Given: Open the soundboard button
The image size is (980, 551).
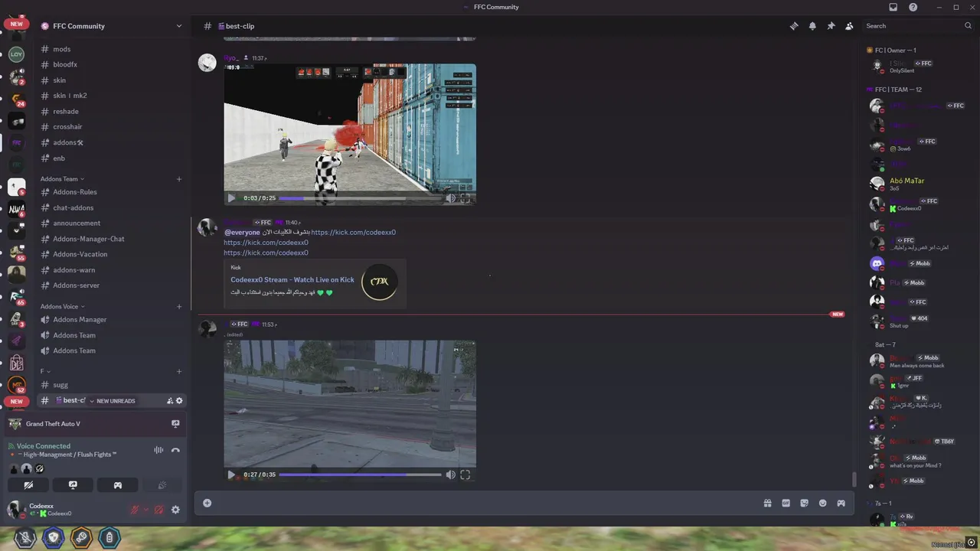Looking at the screenshot, I should point(162,485).
